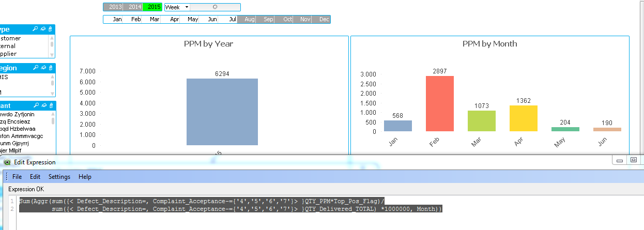
Task: Click the blue 2015 bar in PPM by Year
Action: [x=222, y=112]
